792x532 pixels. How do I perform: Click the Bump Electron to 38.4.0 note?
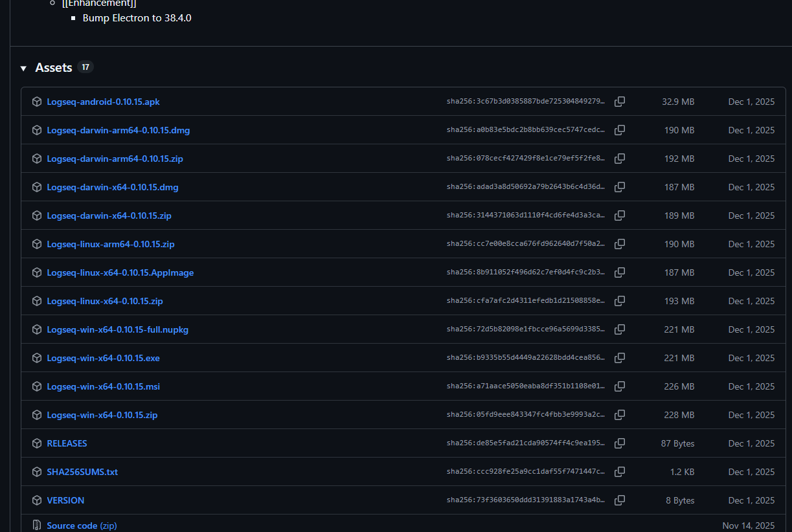click(x=137, y=18)
